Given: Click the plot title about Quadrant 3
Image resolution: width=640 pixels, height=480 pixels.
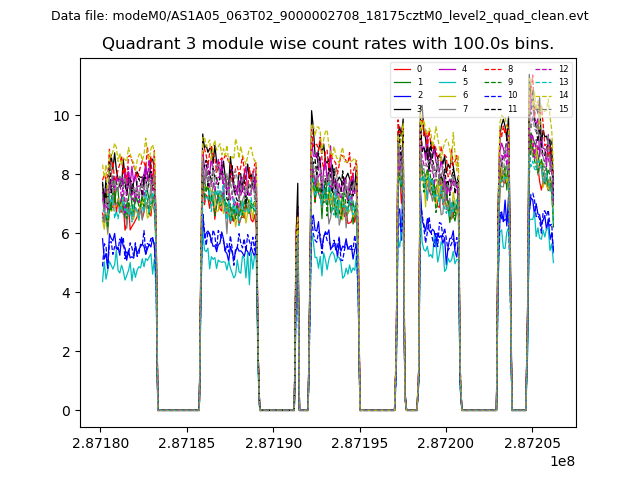Looking at the screenshot, I should click(328, 44).
